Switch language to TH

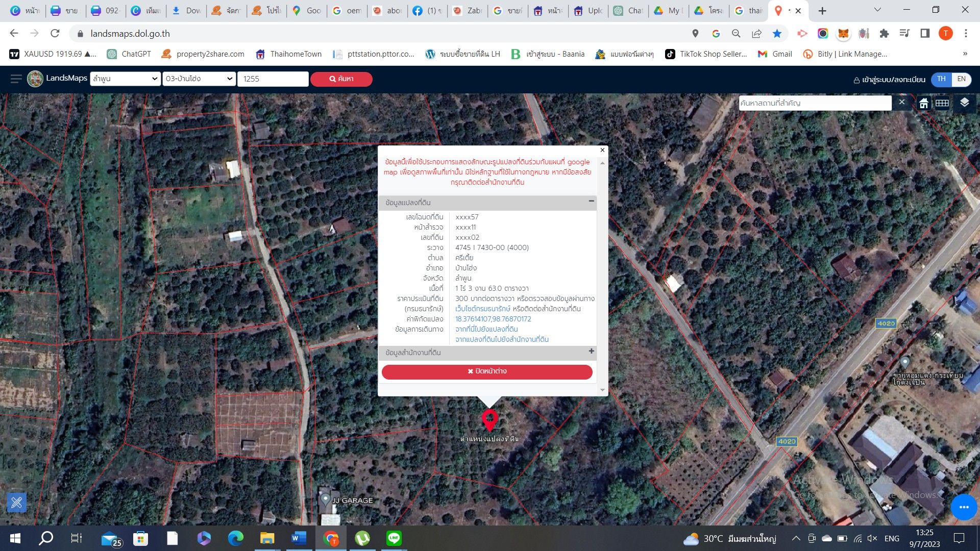(942, 79)
